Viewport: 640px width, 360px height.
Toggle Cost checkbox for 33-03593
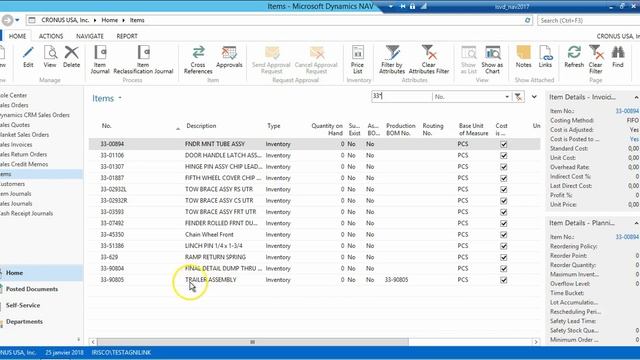pos(504,212)
